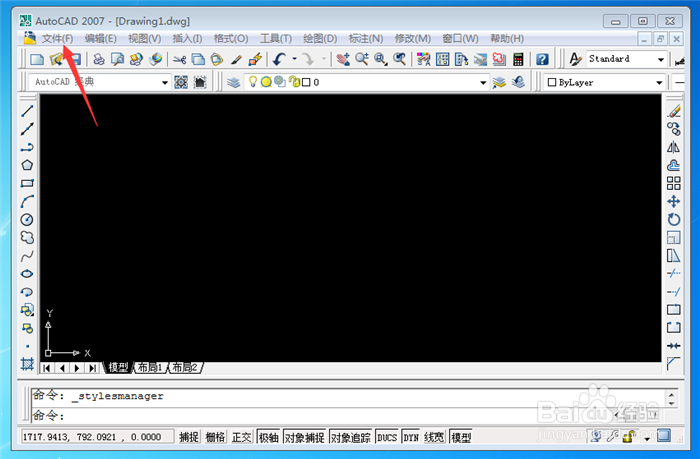Viewport: 700px width, 459px height.
Task: Click the layer 0 color swatch square
Action: pyautogui.click(x=306, y=82)
